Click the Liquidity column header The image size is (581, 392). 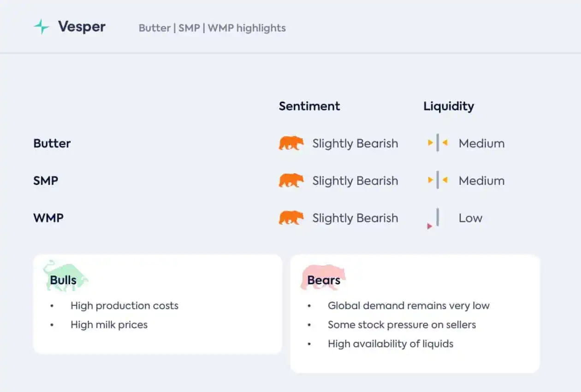(x=449, y=106)
